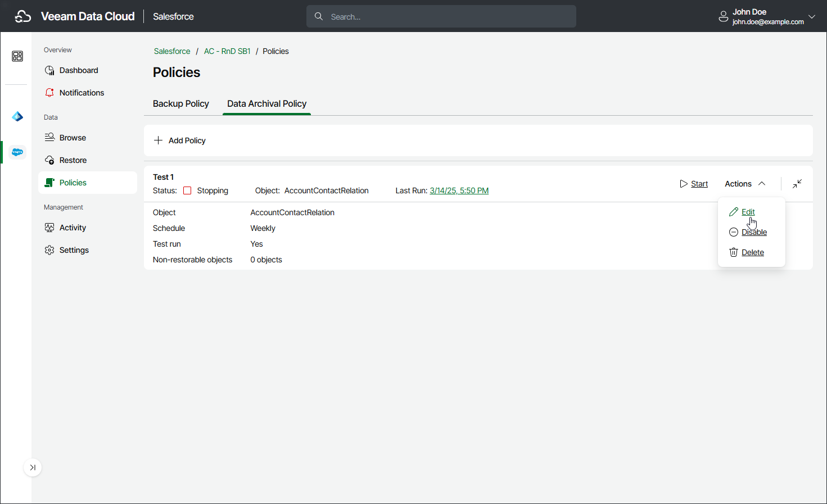Click the Activity monitor icon

(x=49, y=228)
